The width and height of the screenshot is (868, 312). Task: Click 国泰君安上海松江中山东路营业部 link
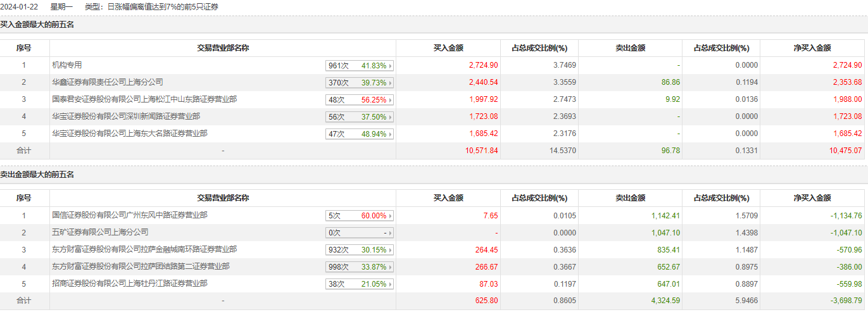click(x=135, y=99)
